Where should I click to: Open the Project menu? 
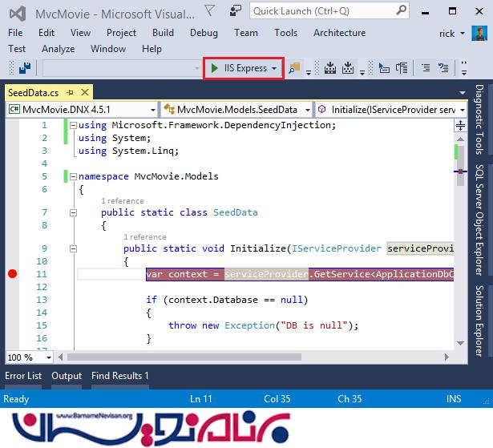[121, 33]
